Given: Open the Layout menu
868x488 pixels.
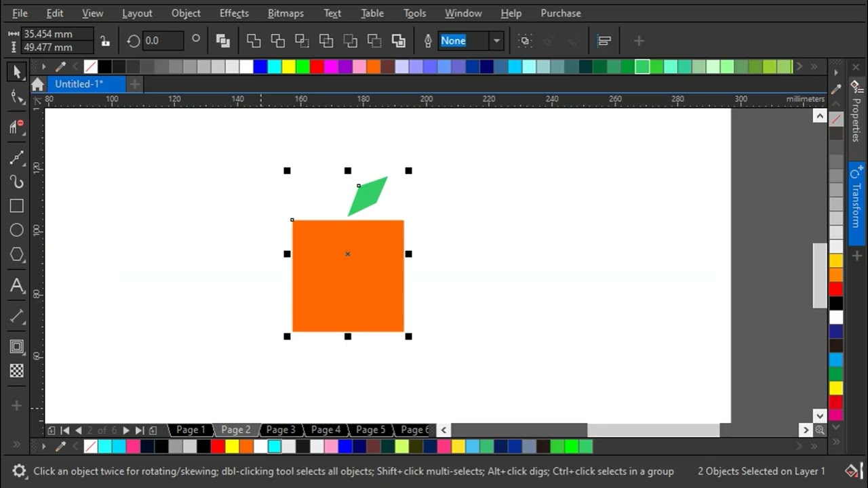Looking at the screenshot, I should (x=137, y=13).
